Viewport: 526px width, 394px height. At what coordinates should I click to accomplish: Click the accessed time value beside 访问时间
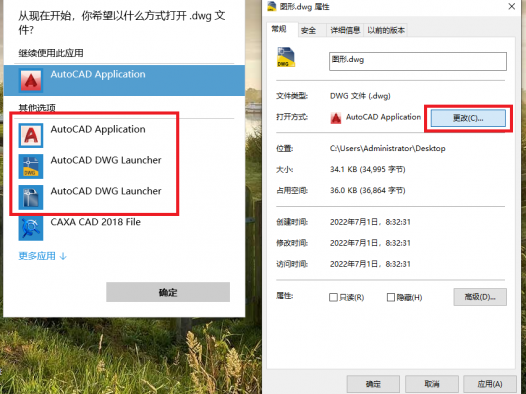click(370, 264)
